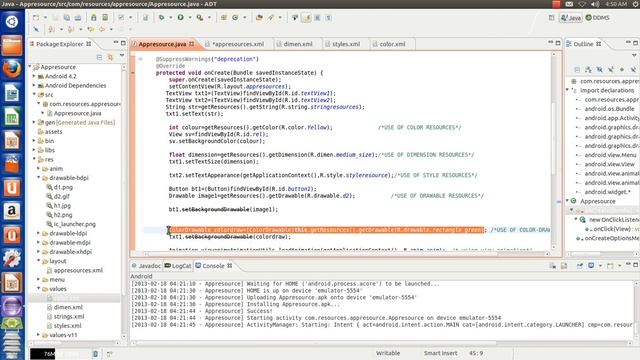This screenshot has height=360, width=640.
Task: Expand Android Dependencies node
Action: click(34, 85)
